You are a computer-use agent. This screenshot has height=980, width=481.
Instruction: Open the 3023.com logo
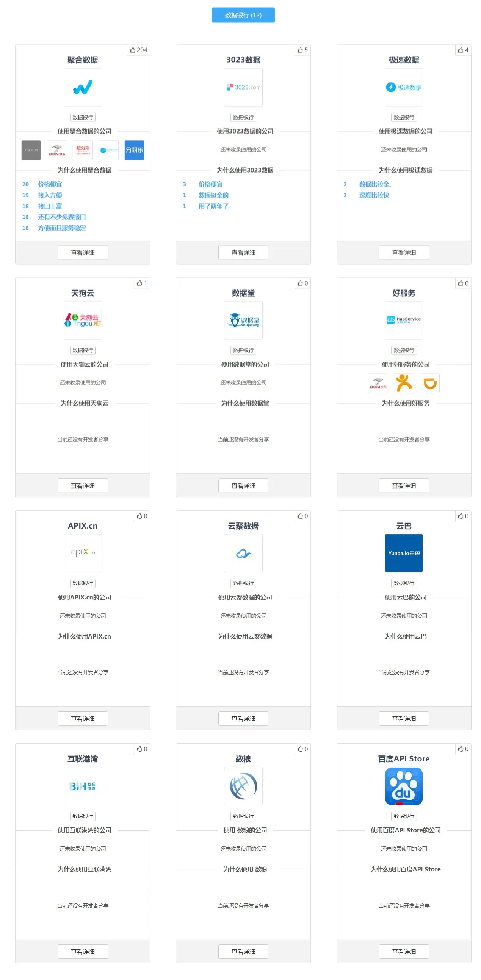[x=243, y=87]
